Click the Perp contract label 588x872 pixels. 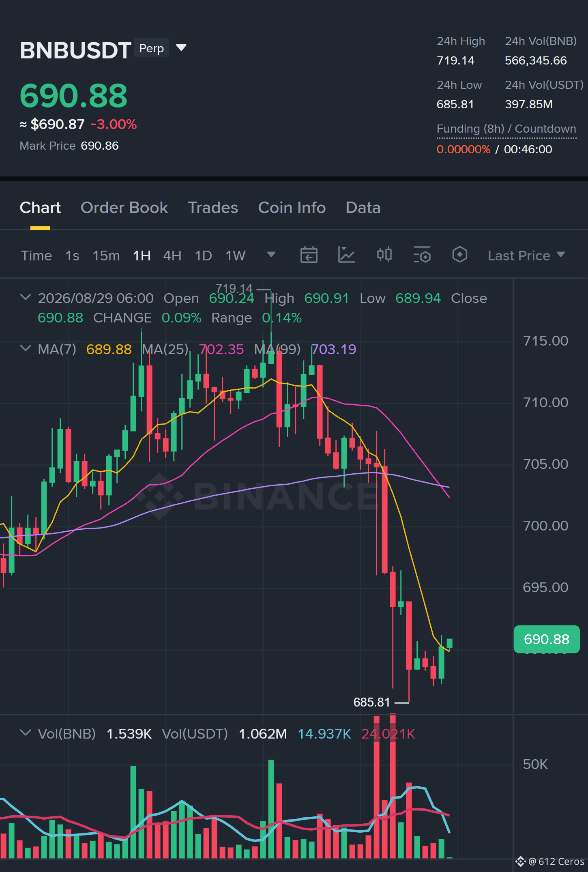point(152,48)
